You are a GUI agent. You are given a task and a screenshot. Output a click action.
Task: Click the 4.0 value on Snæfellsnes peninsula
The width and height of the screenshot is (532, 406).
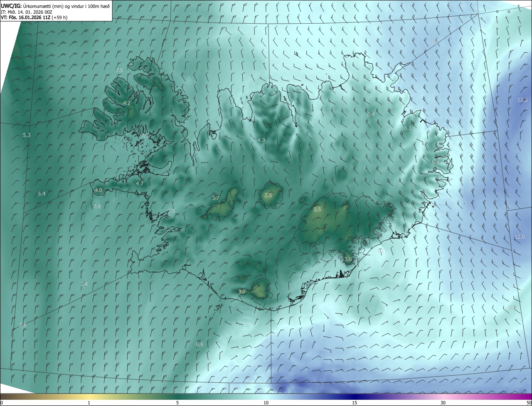[99, 191]
